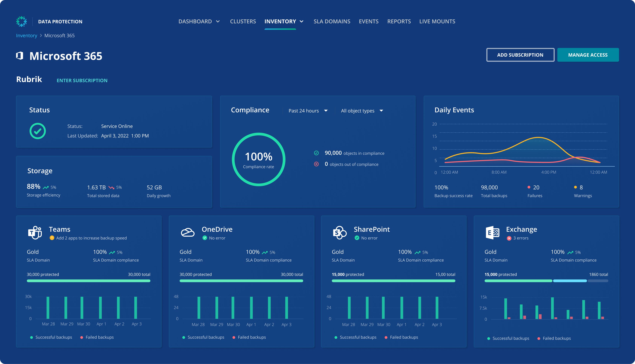Click the Microsoft 365 Office icon
This screenshot has height=364, width=635.
(20, 56)
